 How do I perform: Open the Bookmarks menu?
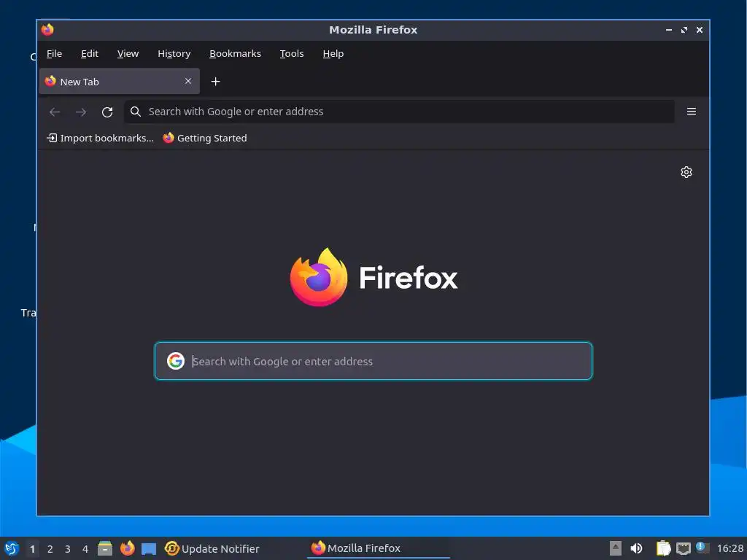pos(235,54)
